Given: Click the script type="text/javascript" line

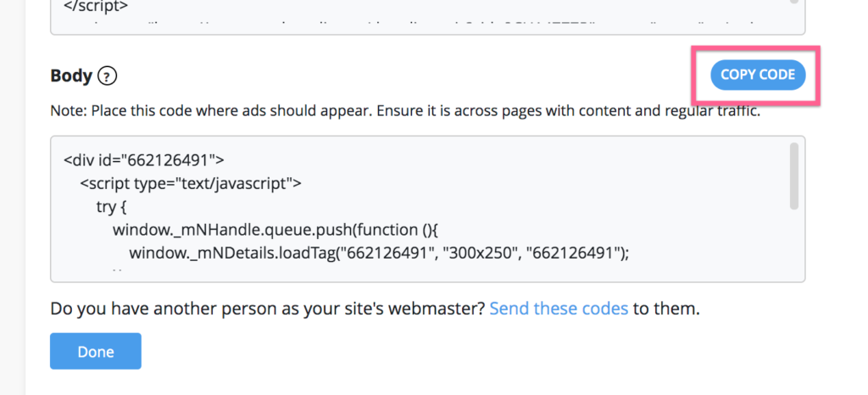Looking at the screenshot, I should 191,183.
